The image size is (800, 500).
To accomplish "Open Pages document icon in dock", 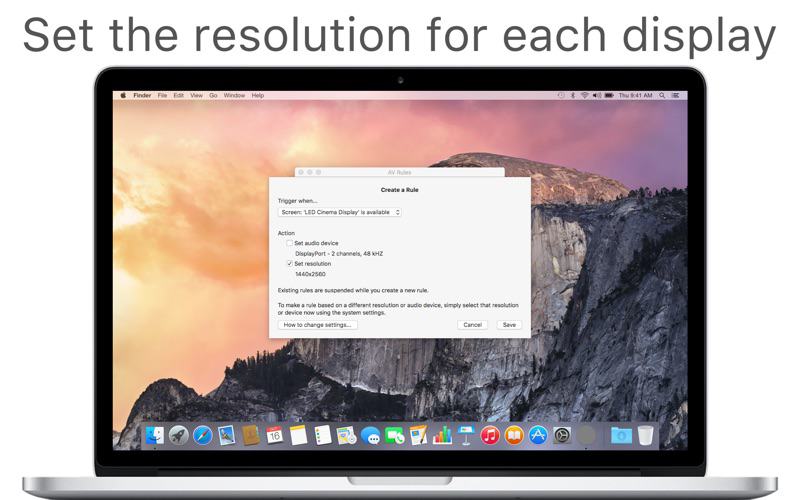I will (x=418, y=435).
